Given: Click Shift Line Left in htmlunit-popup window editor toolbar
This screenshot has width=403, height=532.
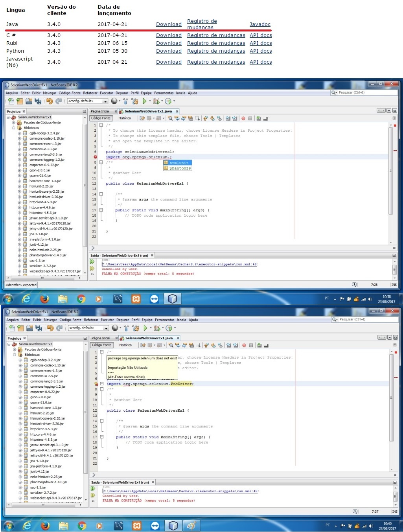Looking at the screenshot, I should 228,118.
